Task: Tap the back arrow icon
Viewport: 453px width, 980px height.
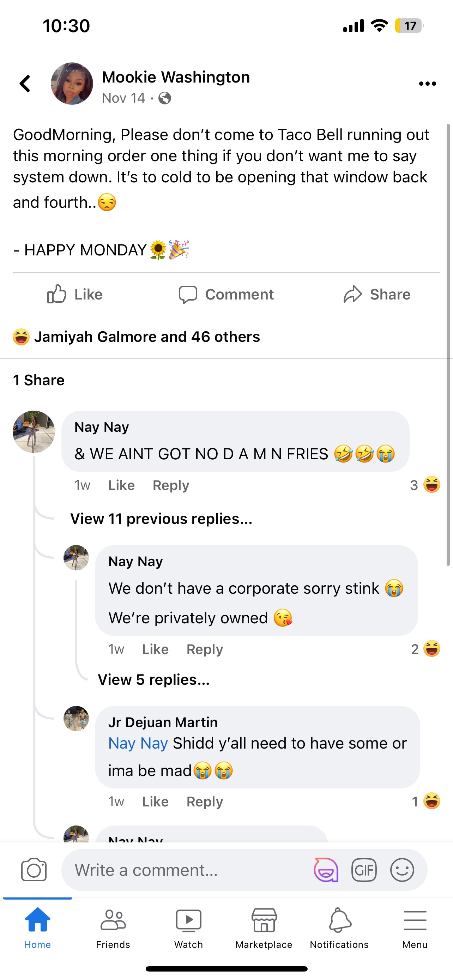Action: 25,84
